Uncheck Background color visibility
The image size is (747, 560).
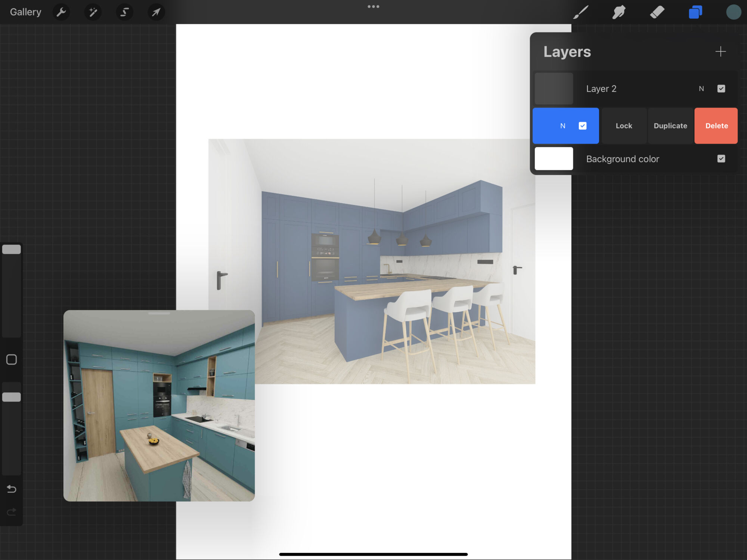pyautogui.click(x=721, y=159)
